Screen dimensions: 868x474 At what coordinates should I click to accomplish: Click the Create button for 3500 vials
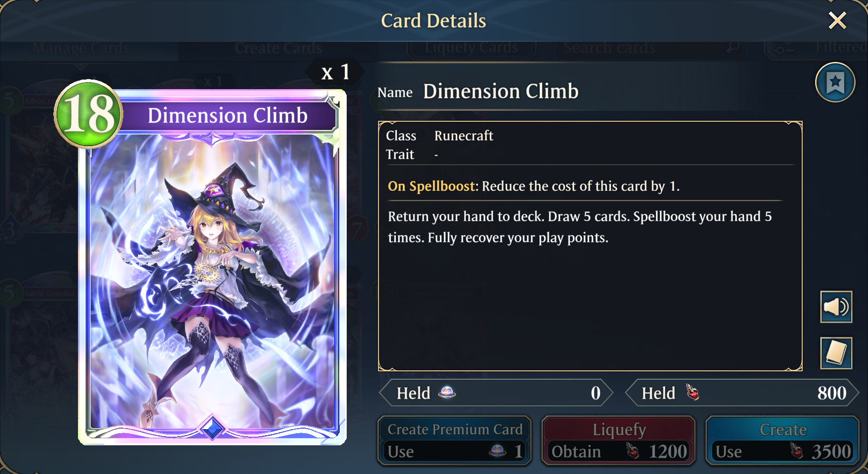(782, 440)
